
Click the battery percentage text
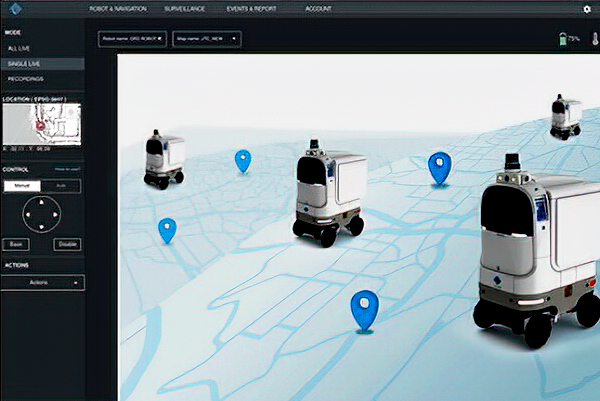[574, 39]
